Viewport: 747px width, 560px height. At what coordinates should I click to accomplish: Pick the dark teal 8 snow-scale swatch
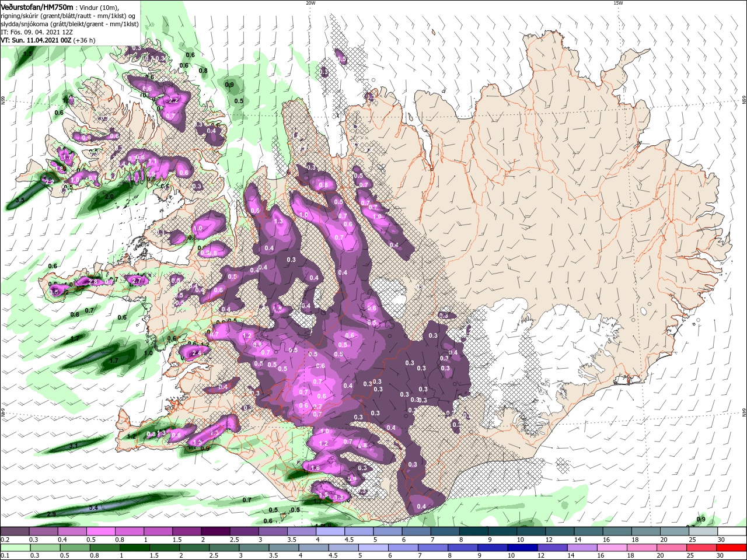(x=473, y=531)
